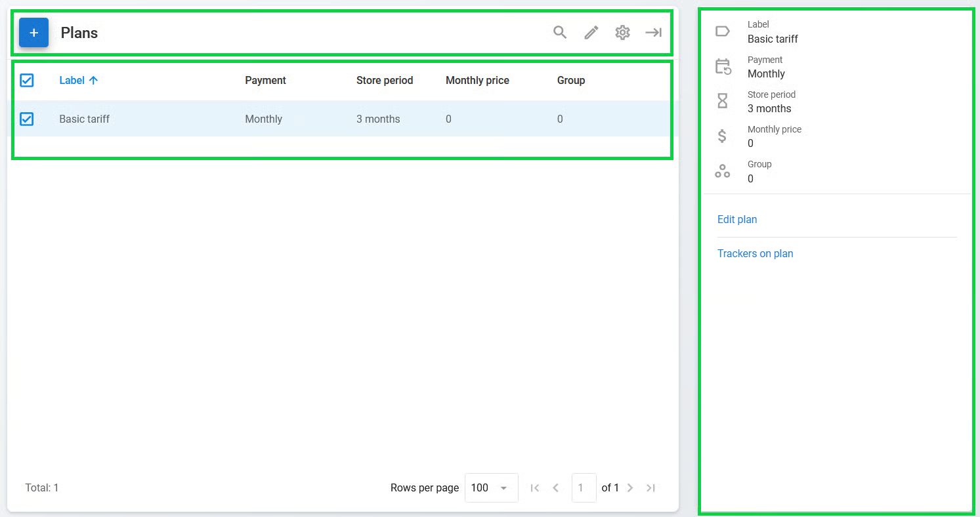This screenshot has height=517, width=980.
Task: Click the pencil edit icon in header
Action: (591, 32)
